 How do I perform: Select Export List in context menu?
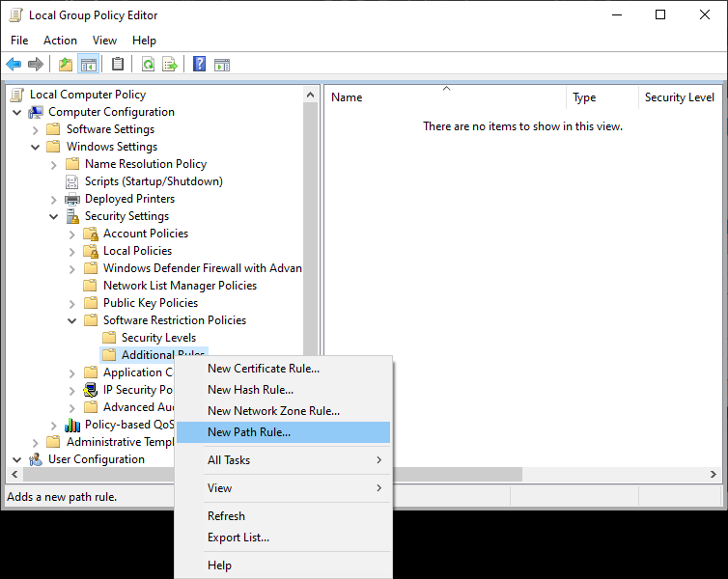pyautogui.click(x=238, y=538)
